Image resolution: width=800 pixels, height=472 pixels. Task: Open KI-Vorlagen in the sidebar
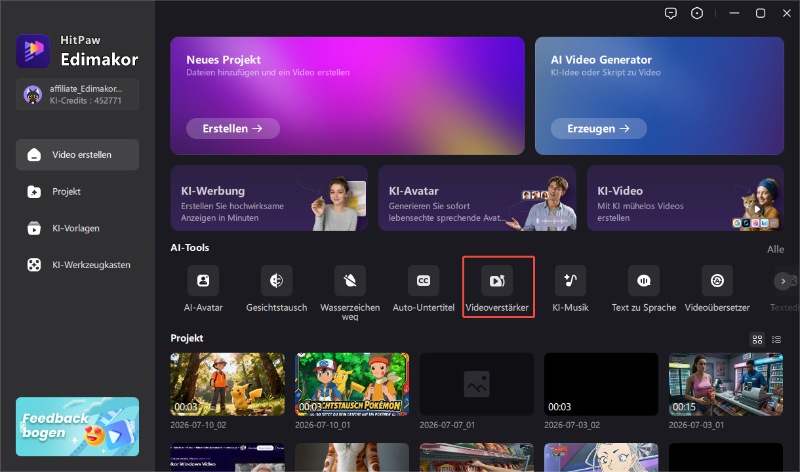78,228
